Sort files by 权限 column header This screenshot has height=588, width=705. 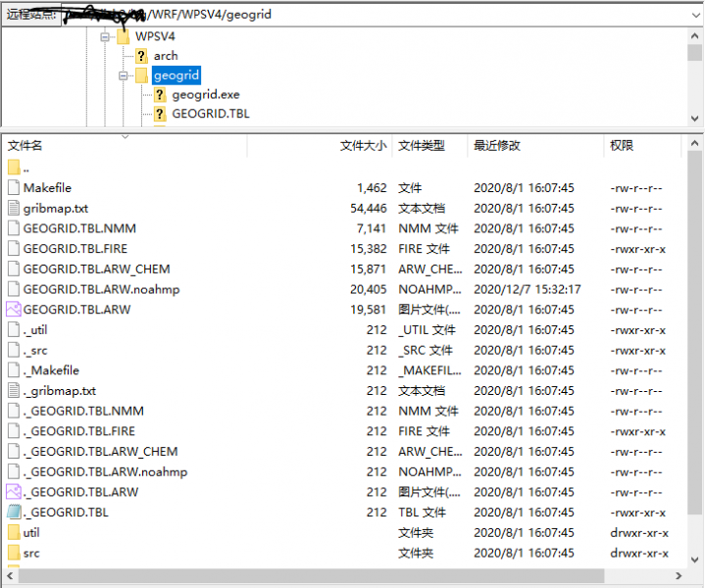point(622,146)
